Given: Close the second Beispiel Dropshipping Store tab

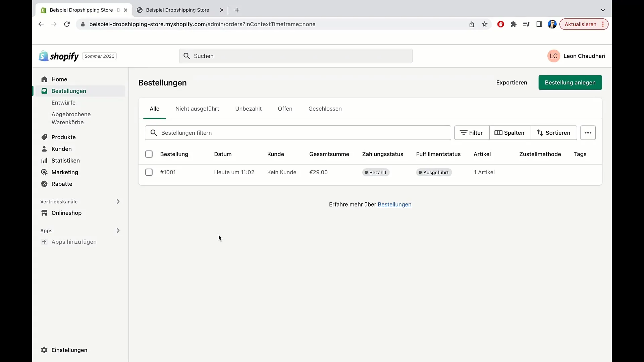Looking at the screenshot, I should pos(222,10).
